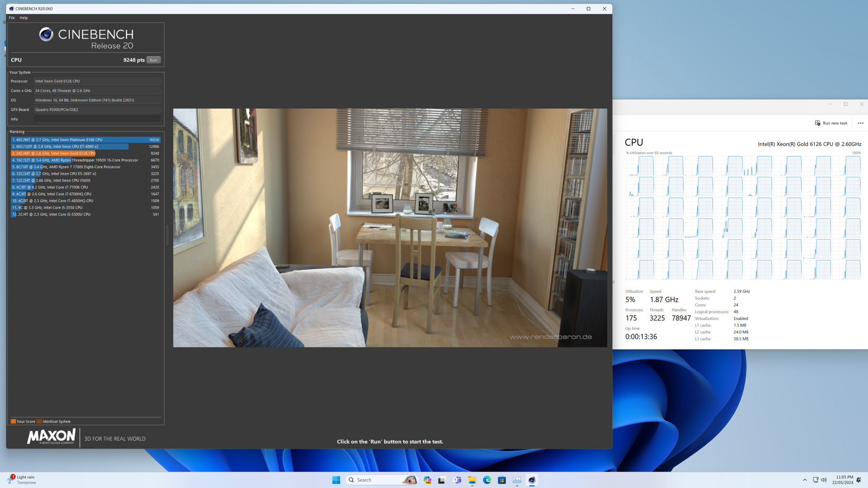This screenshot has width=868, height=488.
Task: Click the Run button next to CPU score
Action: (154, 60)
